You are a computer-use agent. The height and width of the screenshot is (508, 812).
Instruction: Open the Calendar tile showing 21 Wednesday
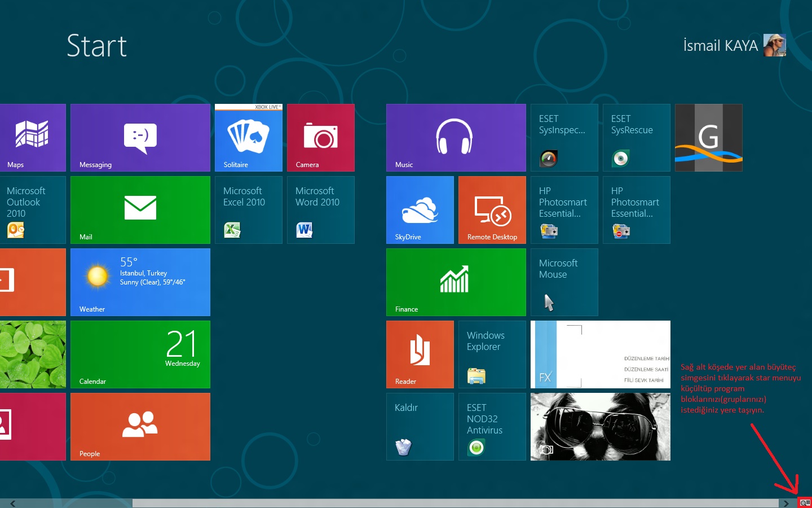tap(140, 354)
